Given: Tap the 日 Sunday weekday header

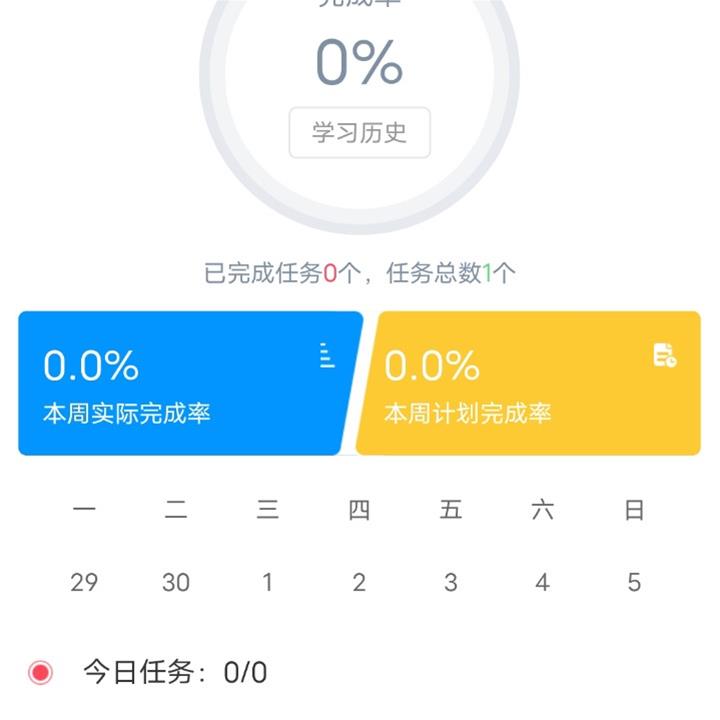Looking at the screenshot, I should [x=634, y=510].
